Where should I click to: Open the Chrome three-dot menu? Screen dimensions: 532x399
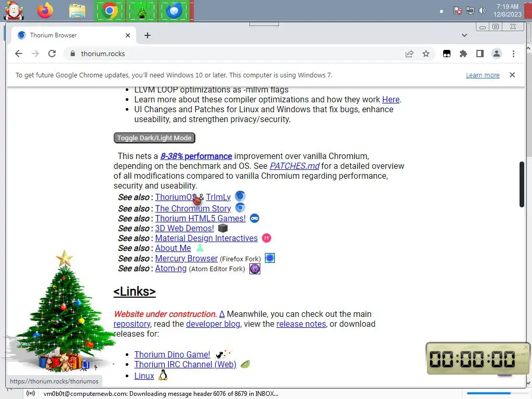(x=513, y=54)
